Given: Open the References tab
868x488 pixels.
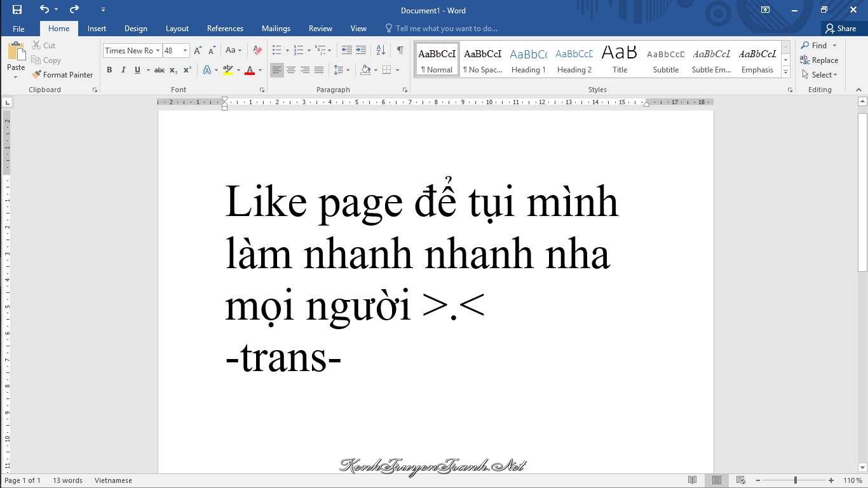Looking at the screenshot, I should coord(225,29).
